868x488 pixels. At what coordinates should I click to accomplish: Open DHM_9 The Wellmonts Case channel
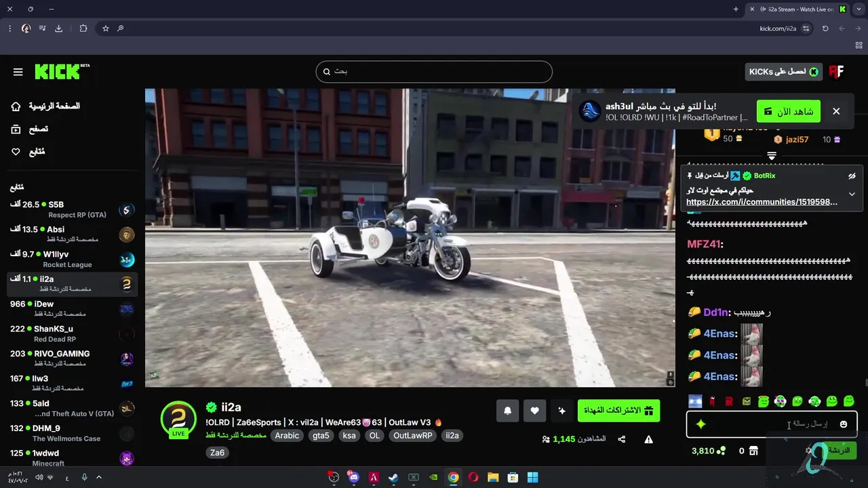click(x=72, y=433)
